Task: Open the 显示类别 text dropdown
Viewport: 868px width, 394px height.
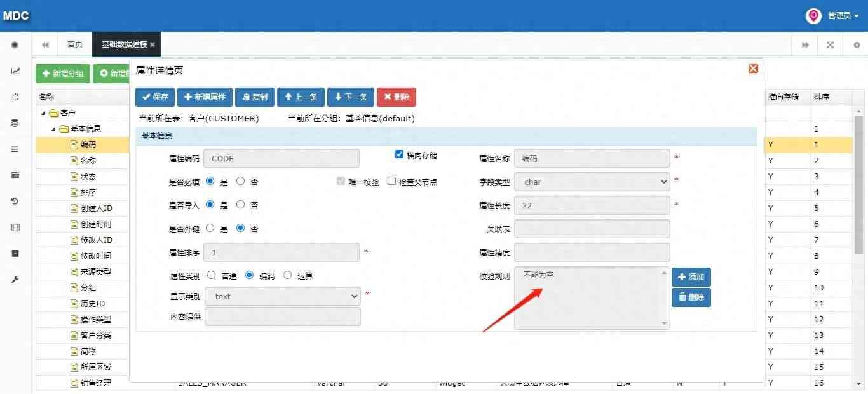Action: tap(283, 296)
